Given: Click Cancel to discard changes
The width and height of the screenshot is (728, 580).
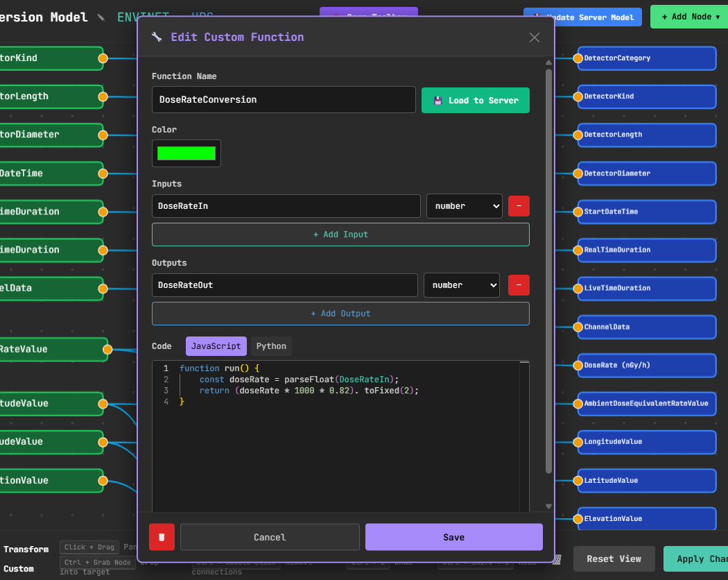Looking at the screenshot, I should (270, 537).
